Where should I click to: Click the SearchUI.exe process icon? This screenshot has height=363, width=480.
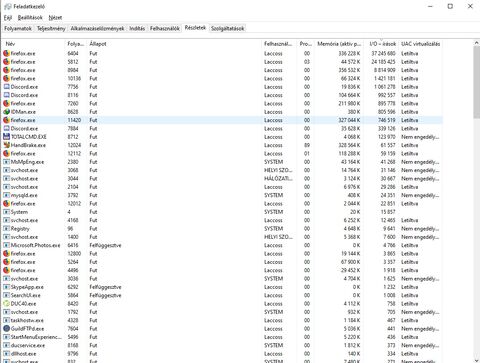click(x=6, y=295)
